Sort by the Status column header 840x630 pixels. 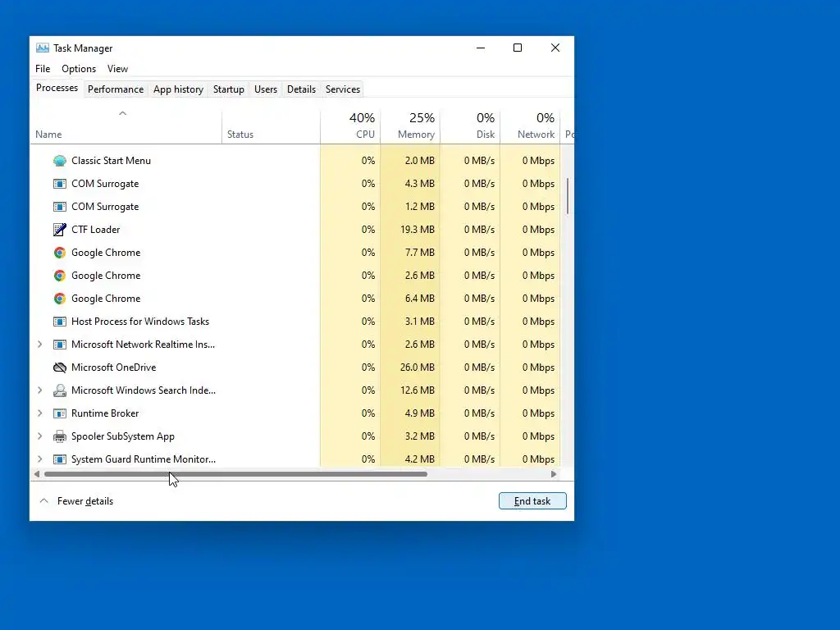[271, 127]
